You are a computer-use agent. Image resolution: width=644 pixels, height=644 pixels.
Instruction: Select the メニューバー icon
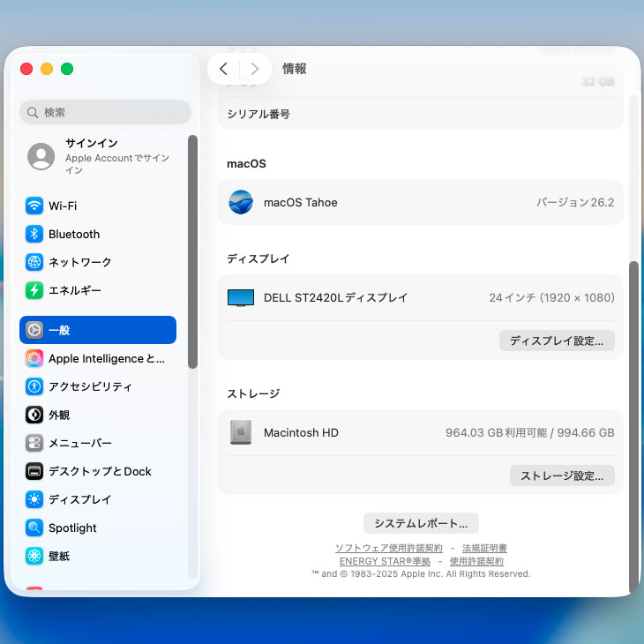34,443
